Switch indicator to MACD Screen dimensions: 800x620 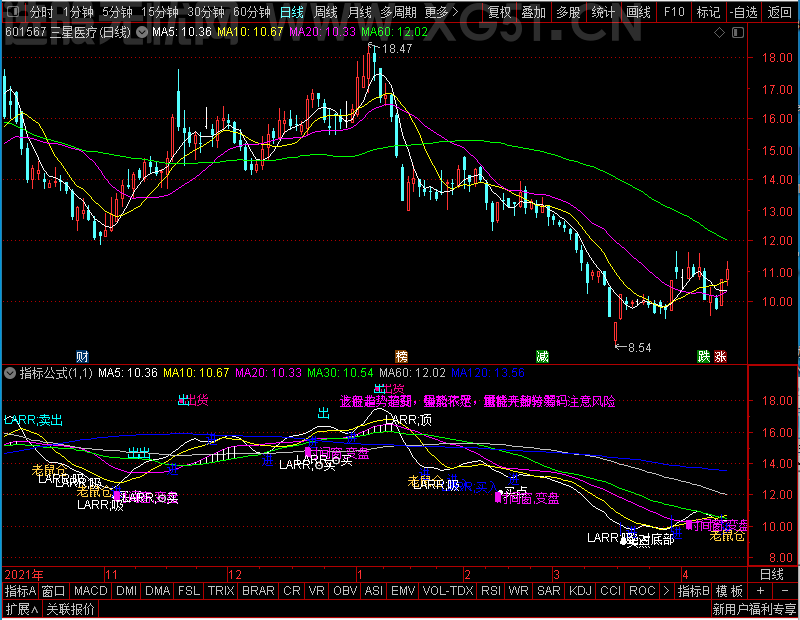(91, 591)
